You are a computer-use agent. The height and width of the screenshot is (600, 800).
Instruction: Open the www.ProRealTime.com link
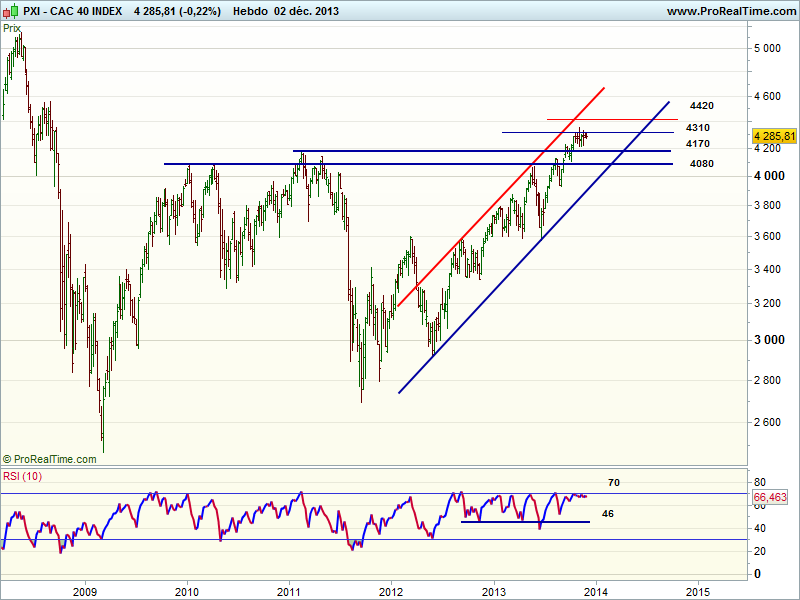730,12
